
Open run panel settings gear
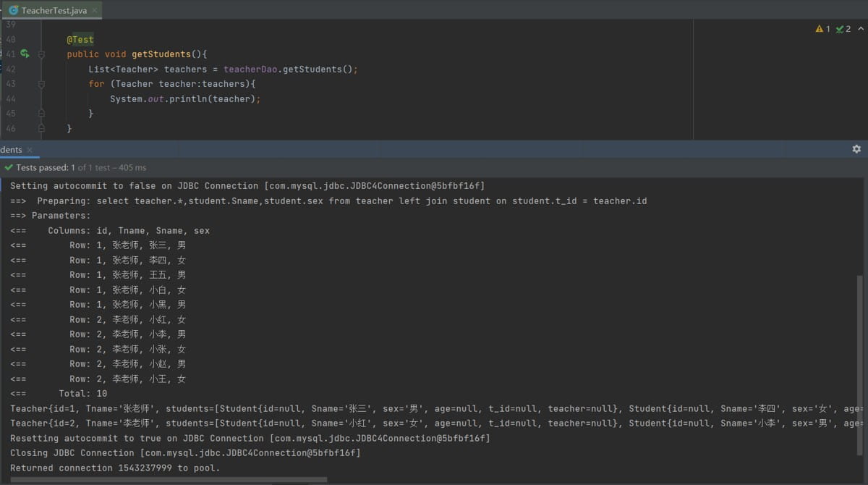856,149
